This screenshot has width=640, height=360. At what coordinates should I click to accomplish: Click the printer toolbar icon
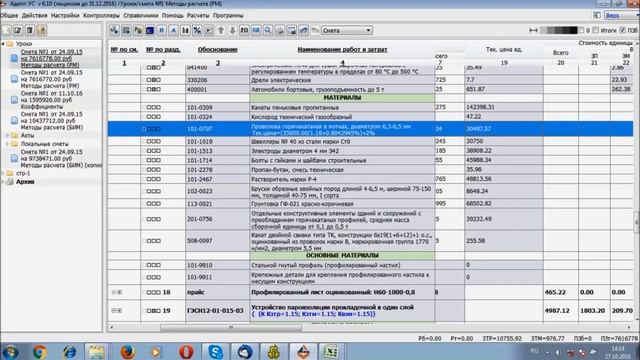point(280,30)
